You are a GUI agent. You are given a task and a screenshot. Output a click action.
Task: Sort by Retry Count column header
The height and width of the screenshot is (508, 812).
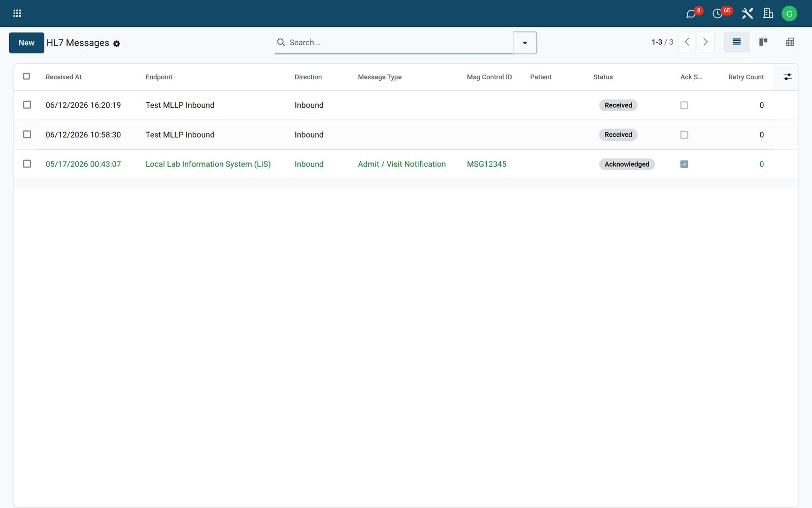point(746,77)
